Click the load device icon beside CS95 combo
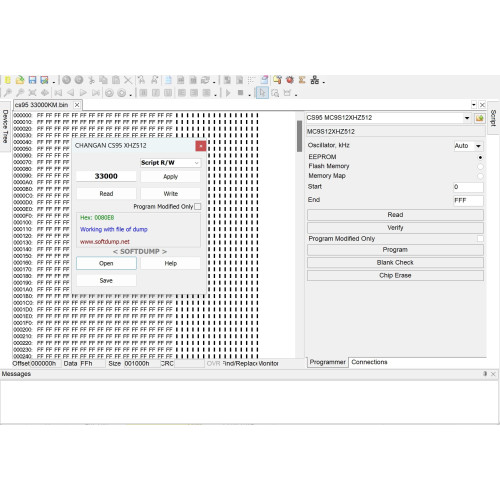This screenshot has width=500, height=500. click(x=479, y=118)
